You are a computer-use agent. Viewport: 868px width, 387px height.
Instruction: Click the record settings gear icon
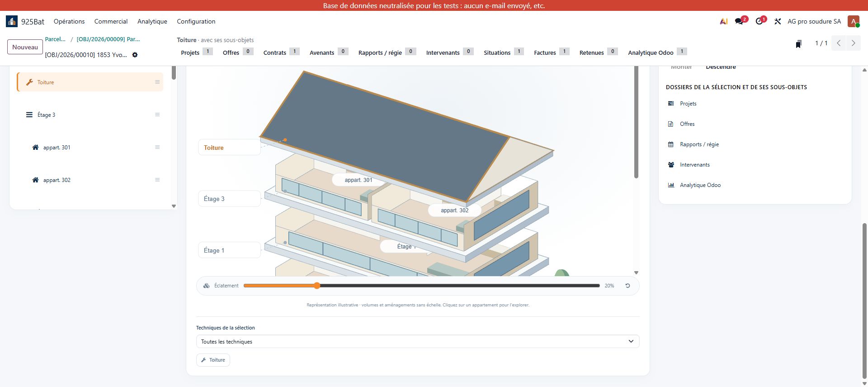pyautogui.click(x=135, y=55)
